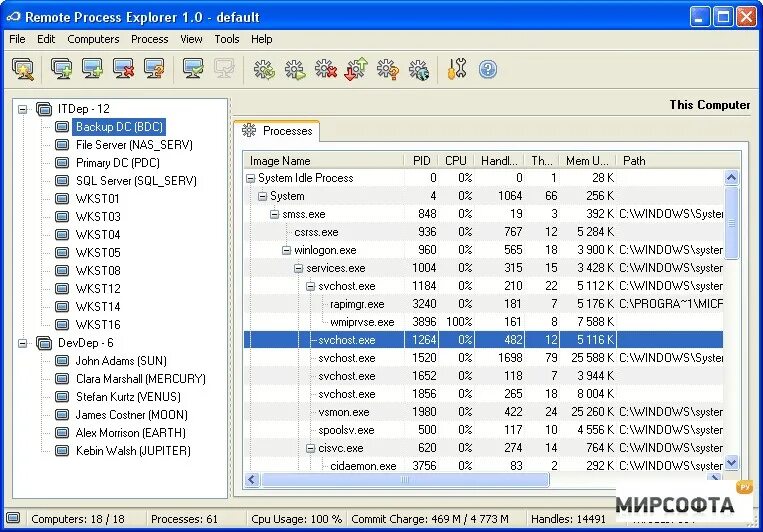763x532 pixels.
Task: Click the gear icon on the Processes tab
Action: (x=249, y=130)
